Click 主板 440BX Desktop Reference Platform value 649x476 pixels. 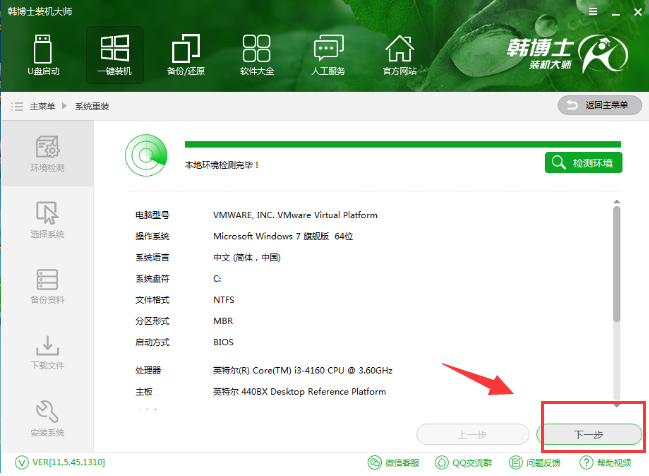[299, 392]
